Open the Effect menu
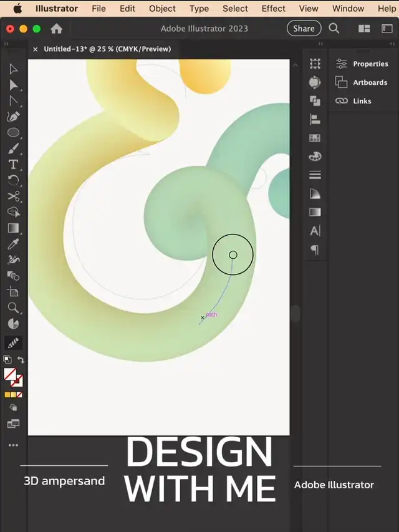 tap(273, 9)
